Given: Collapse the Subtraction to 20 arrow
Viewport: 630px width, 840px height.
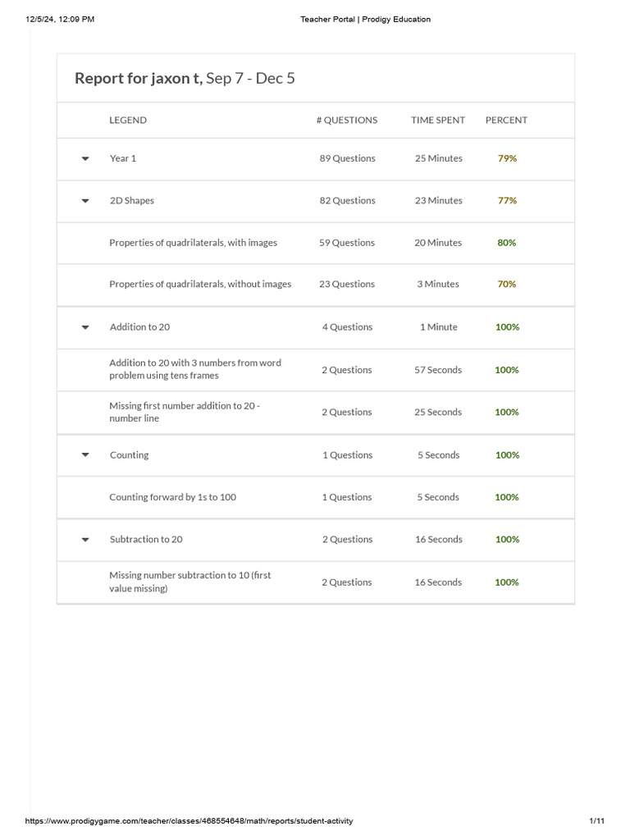Looking at the screenshot, I should [85, 540].
